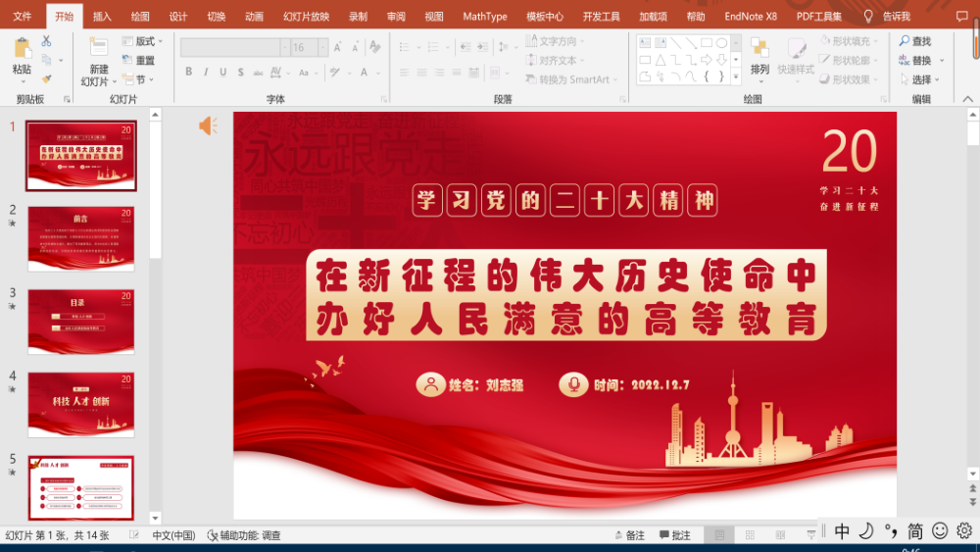Click the New Slide icon
Screen dimensions: 980x552
99,49
